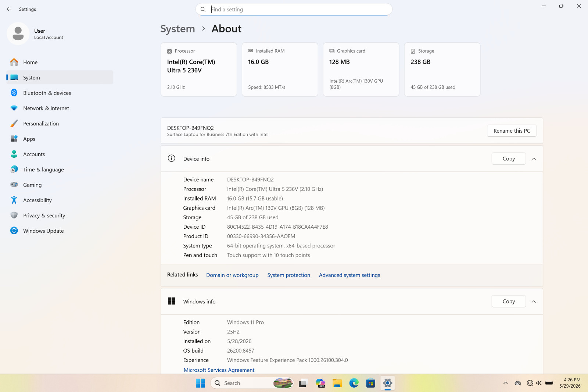588x392 pixels.
Task: Click the Device info circle icon
Action: (172, 158)
